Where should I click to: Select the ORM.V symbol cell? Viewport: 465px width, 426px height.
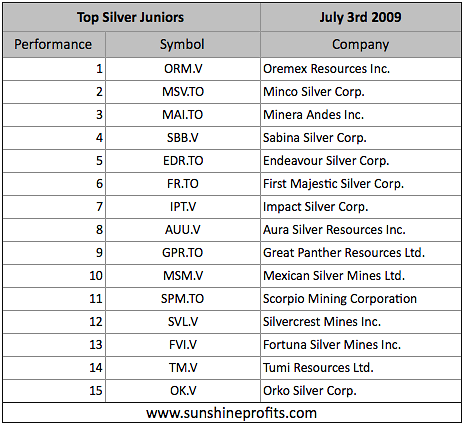click(x=183, y=69)
